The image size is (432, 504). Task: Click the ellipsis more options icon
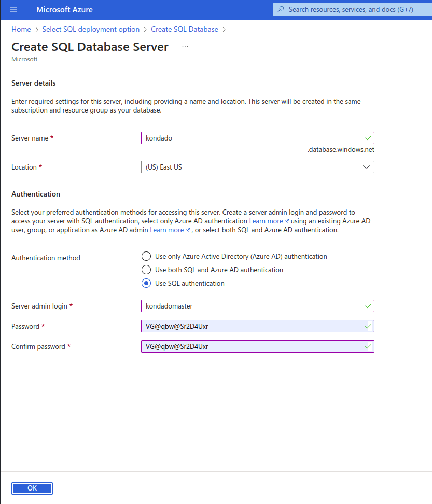tap(185, 47)
